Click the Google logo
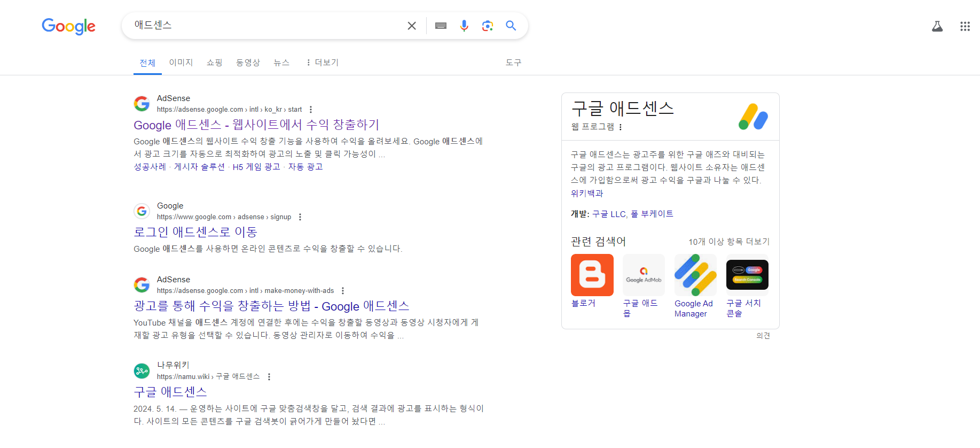 (68, 26)
